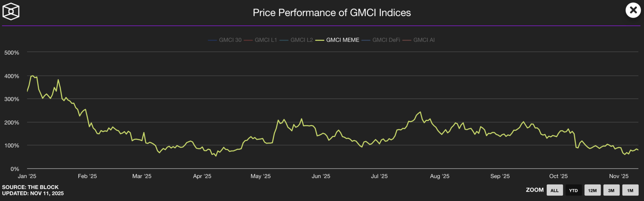Screen dimensions: 644x201
Task: Switch zoom to 12M
Action: coord(592,190)
